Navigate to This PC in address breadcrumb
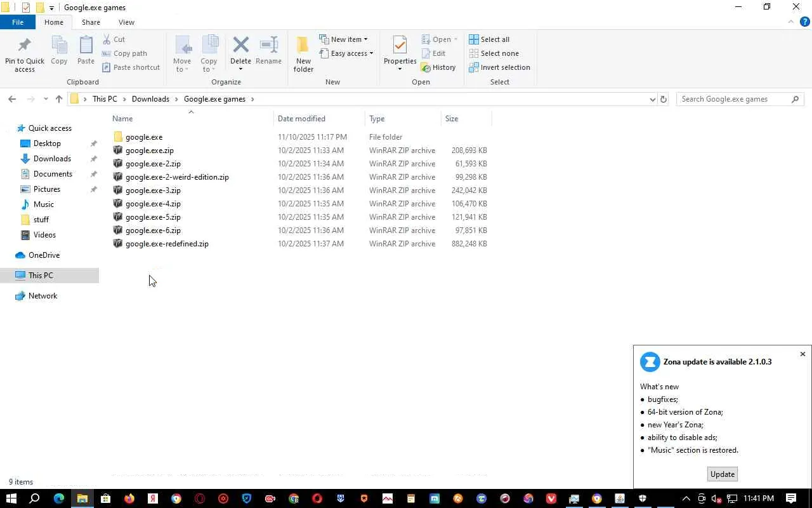 [x=105, y=99]
